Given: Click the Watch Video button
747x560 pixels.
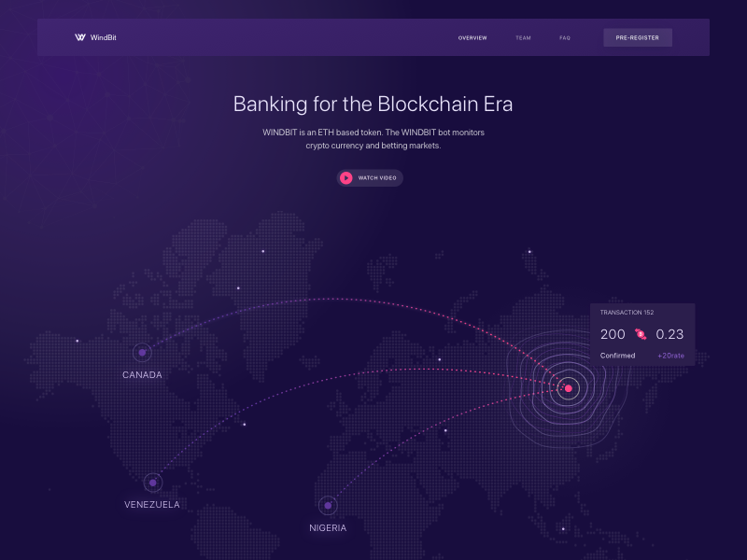Looking at the screenshot, I should pos(370,177).
